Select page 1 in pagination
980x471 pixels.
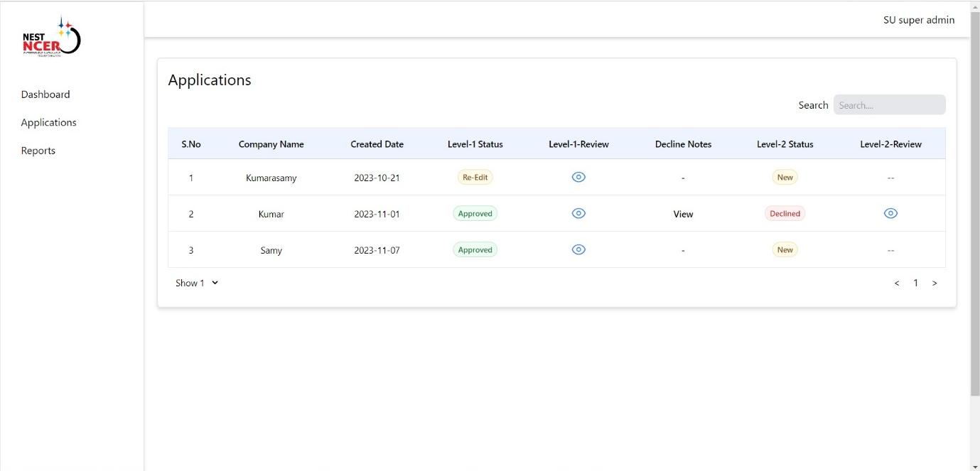(x=915, y=283)
